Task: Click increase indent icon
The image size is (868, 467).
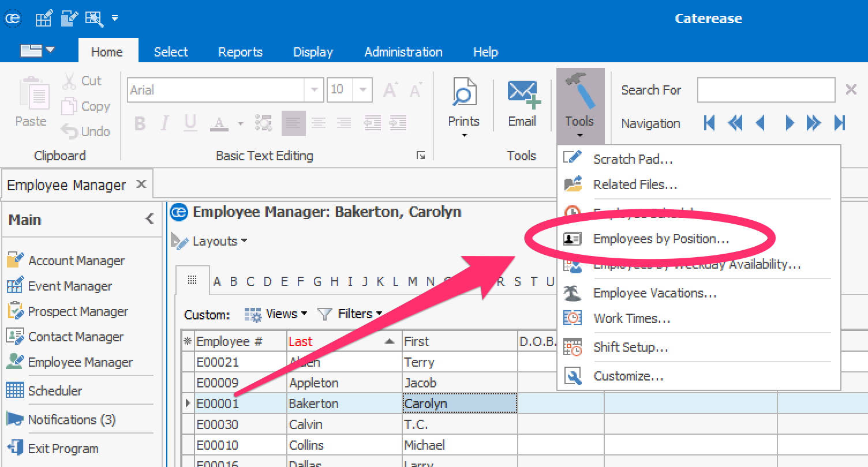Action: (398, 123)
